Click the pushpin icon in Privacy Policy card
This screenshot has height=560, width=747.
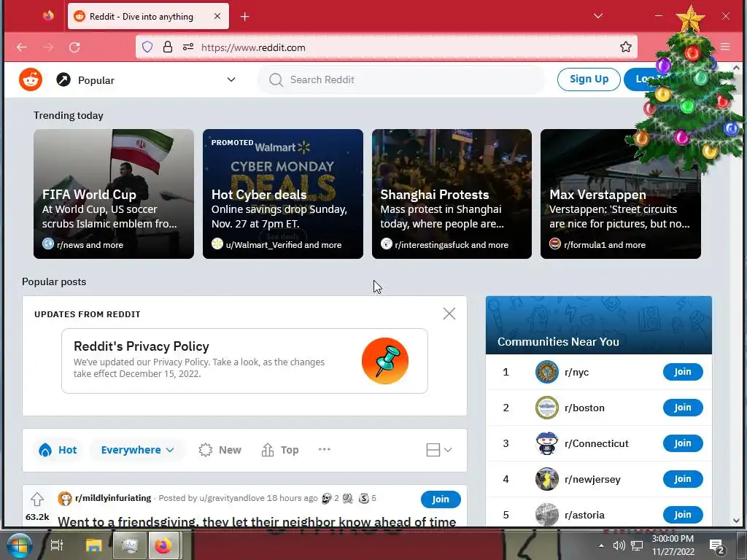click(x=385, y=361)
